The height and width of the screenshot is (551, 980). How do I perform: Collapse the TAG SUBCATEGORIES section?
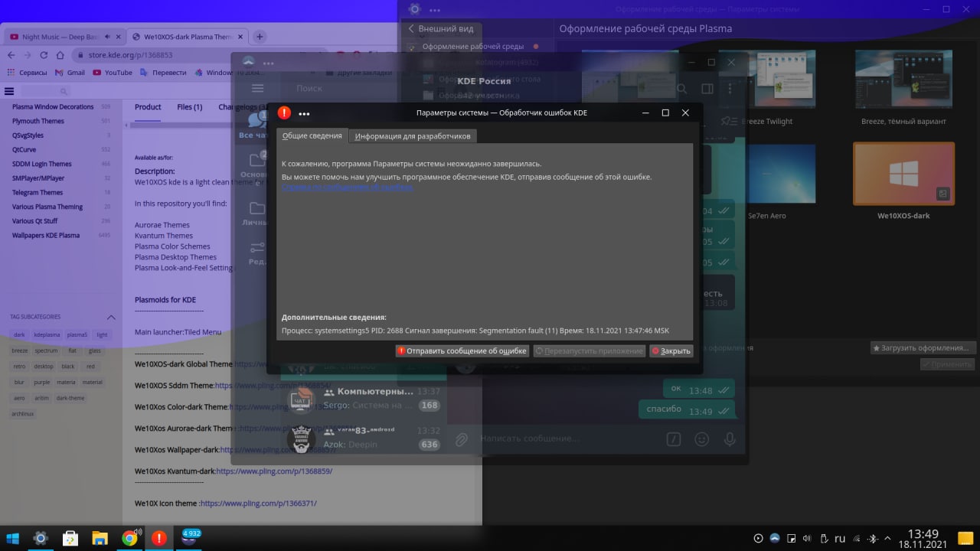click(x=111, y=318)
